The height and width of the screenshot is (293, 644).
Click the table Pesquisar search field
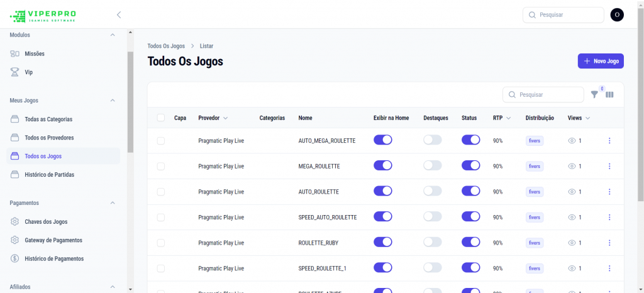pos(543,94)
